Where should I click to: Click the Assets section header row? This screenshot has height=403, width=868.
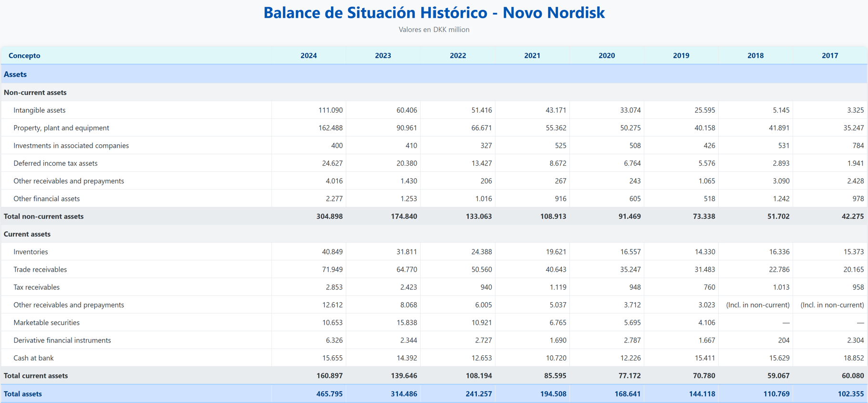pyautogui.click(x=434, y=74)
